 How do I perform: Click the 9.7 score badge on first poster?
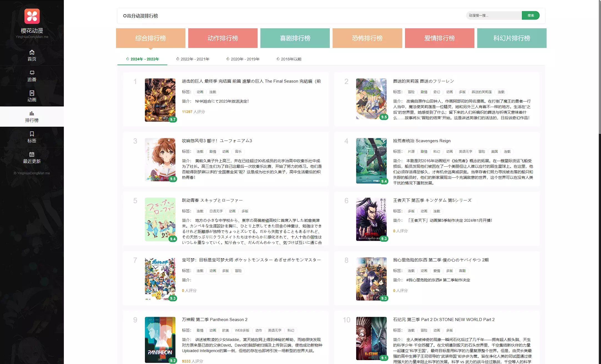point(173,119)
